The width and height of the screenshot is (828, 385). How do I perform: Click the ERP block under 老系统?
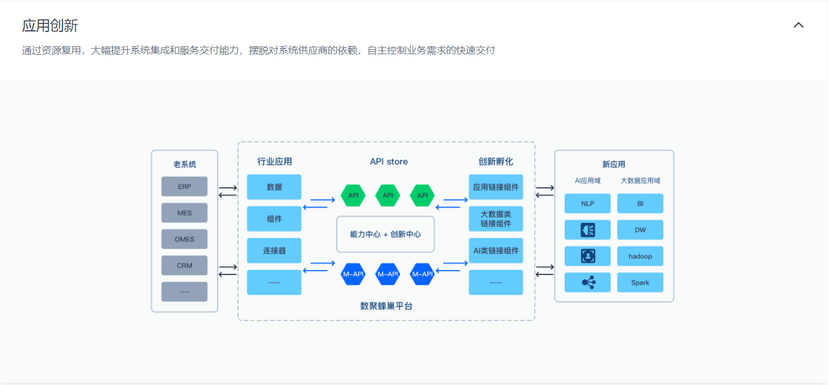click(184, 186)
